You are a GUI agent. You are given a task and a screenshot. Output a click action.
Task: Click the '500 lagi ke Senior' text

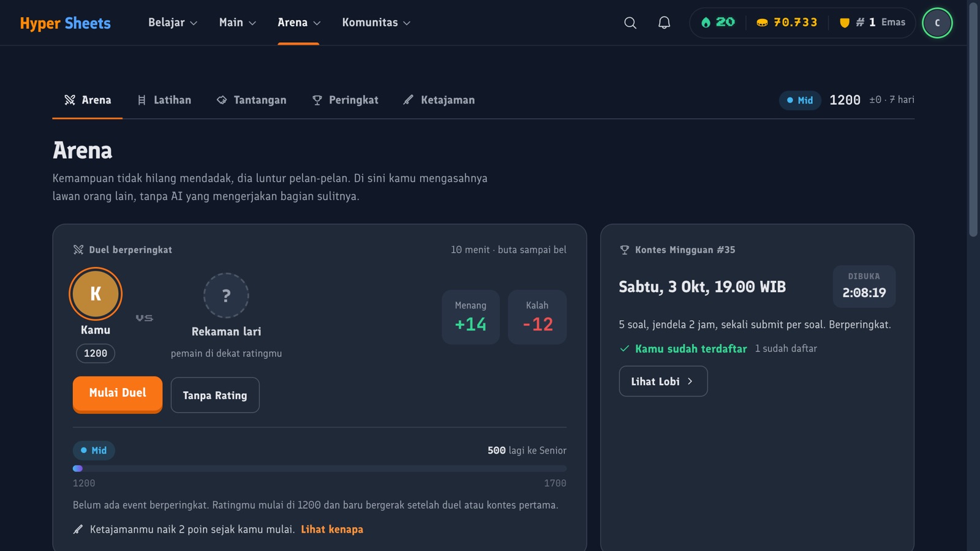click(527, 451)
